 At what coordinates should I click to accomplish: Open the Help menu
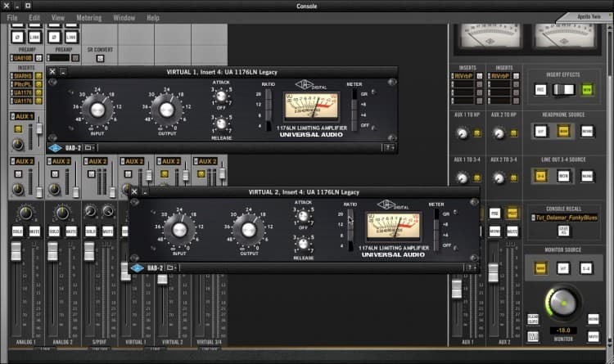(x=153, y=18)
